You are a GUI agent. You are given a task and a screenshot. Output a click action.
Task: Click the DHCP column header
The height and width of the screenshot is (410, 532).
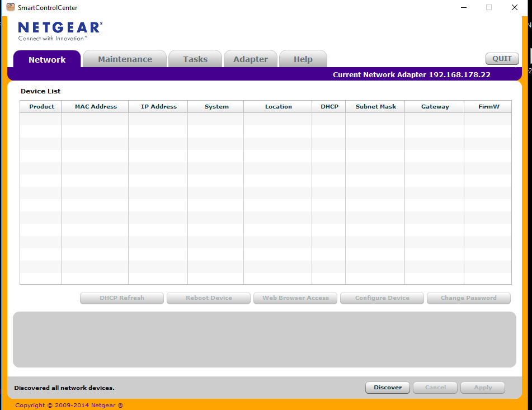click(x=329, y=106)
